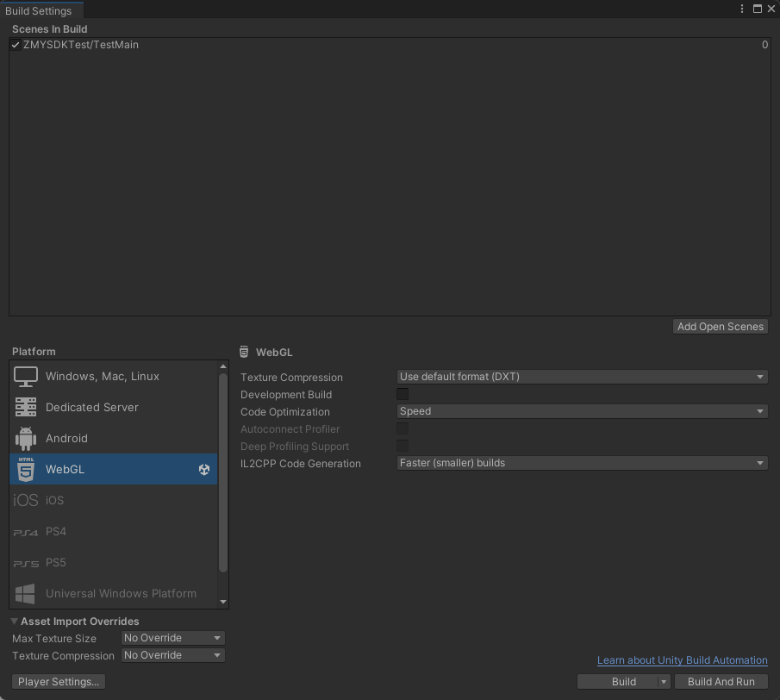Image resolution: width=780 pixels, height=700 pixels.
Task: Open the Code Optimization dropdown
Action: pos(582,411)
